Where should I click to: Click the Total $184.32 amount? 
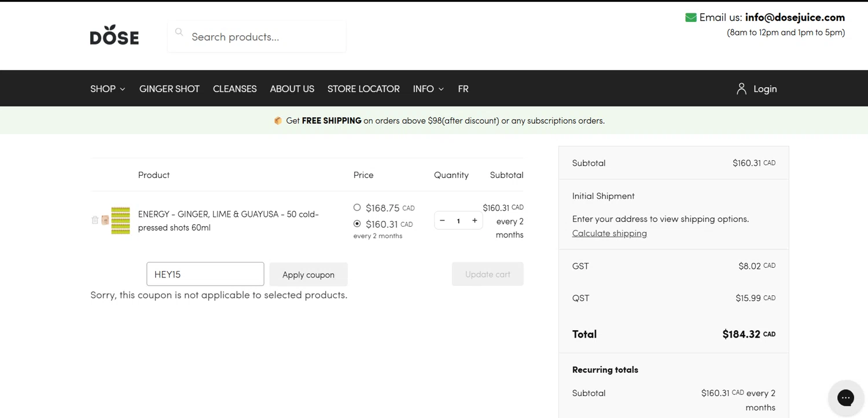coord(749,334)
